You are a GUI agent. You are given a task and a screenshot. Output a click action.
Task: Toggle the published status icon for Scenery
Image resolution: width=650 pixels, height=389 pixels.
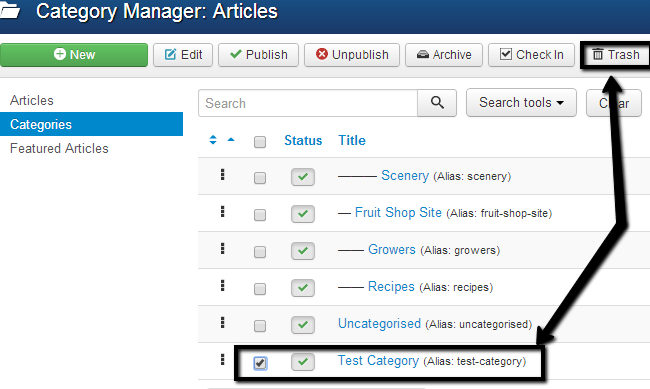click(x=303, y=177)
